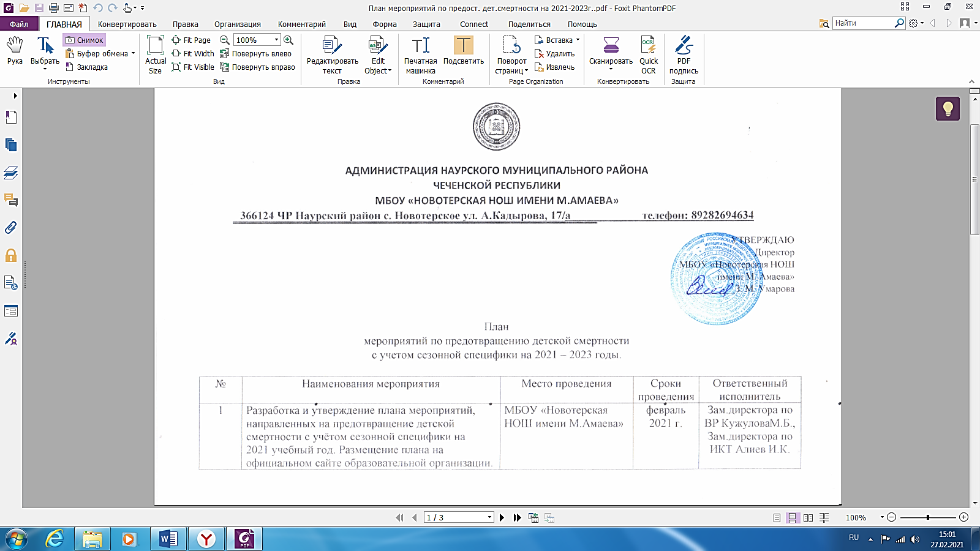Click the print icon in quick access
The image size is (980, 551).
(53, 8)
